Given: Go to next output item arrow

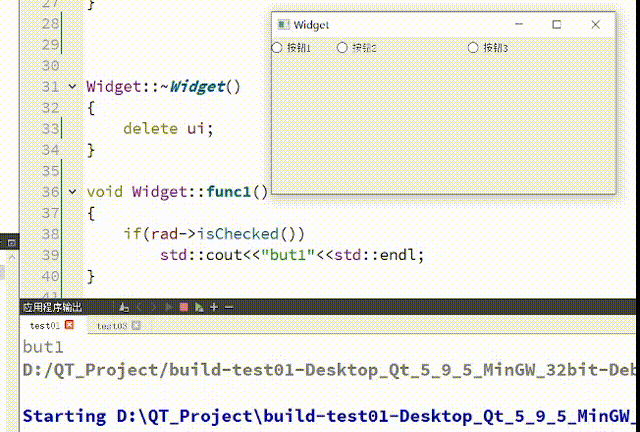Looking at the screenshot, I should click(153, 307).
